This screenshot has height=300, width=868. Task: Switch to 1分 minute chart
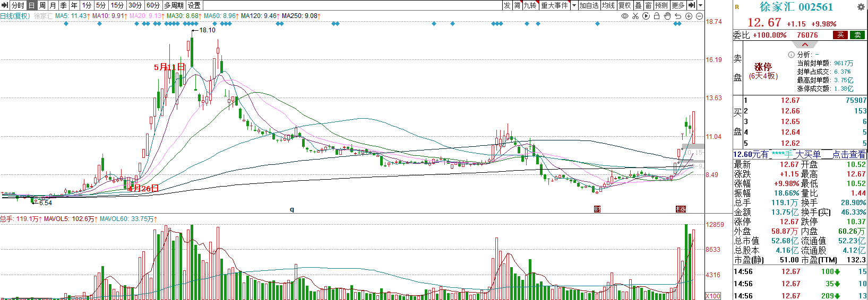[87, 5]
